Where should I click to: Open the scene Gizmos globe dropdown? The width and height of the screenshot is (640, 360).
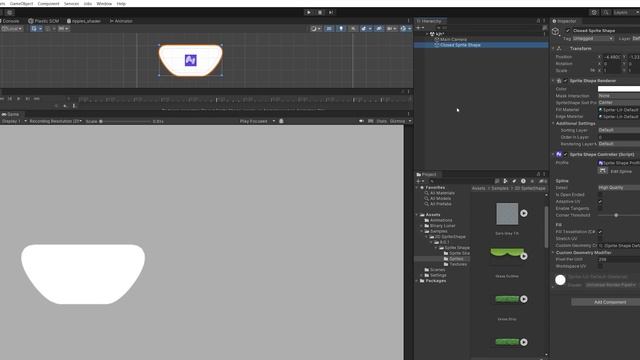(x=405, y=29)
